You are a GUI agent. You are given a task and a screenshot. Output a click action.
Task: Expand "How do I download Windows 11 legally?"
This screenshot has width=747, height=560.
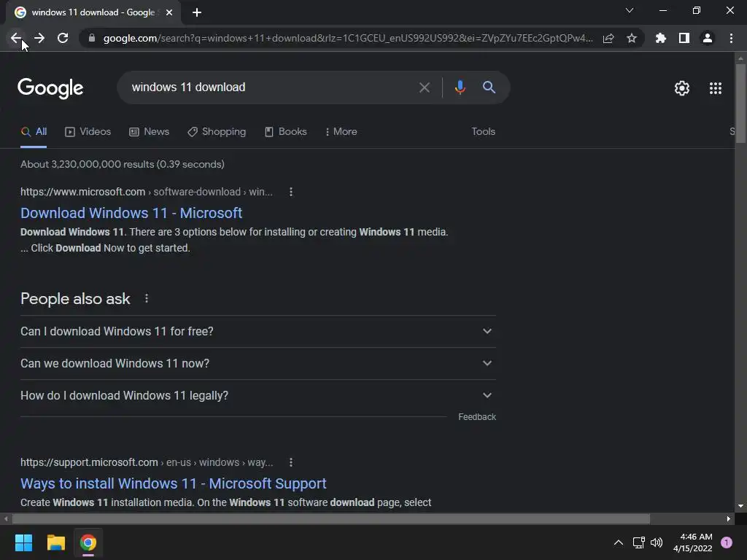[x=258, y=396]
